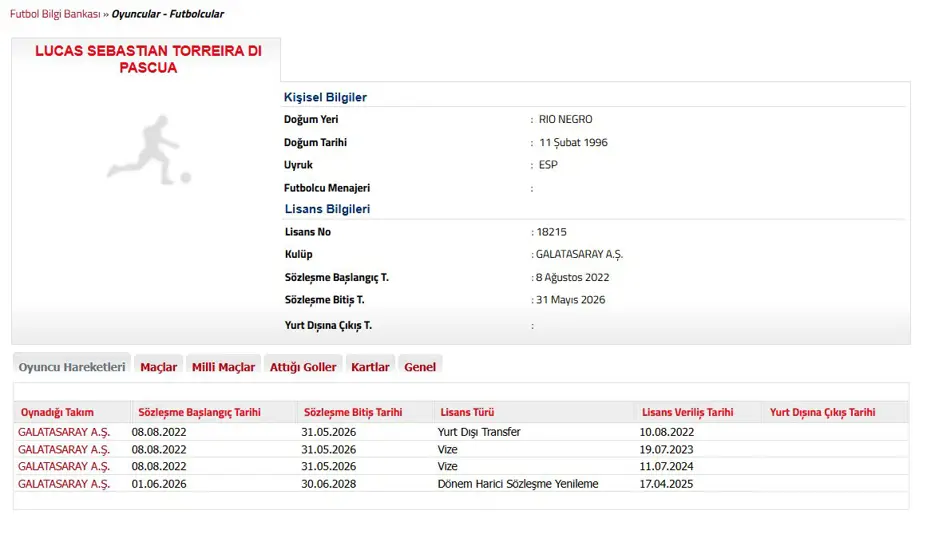
Task: Click the Lucas Sebastian Torreira player name heading
Action: (x=148, y=59)
